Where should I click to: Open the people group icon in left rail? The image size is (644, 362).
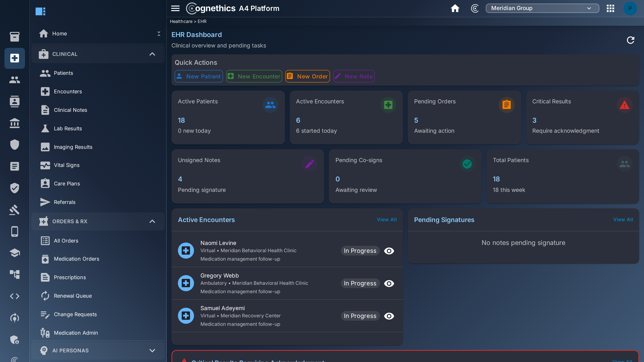coord(14,80)
